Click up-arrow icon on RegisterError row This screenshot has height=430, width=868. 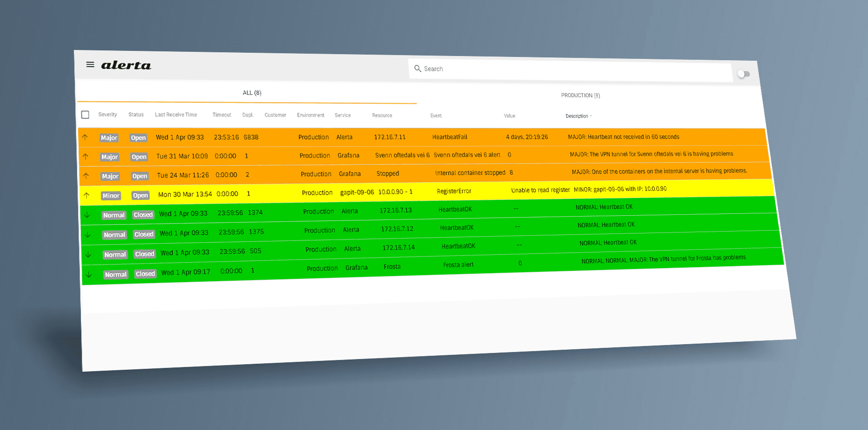point(86,195)
